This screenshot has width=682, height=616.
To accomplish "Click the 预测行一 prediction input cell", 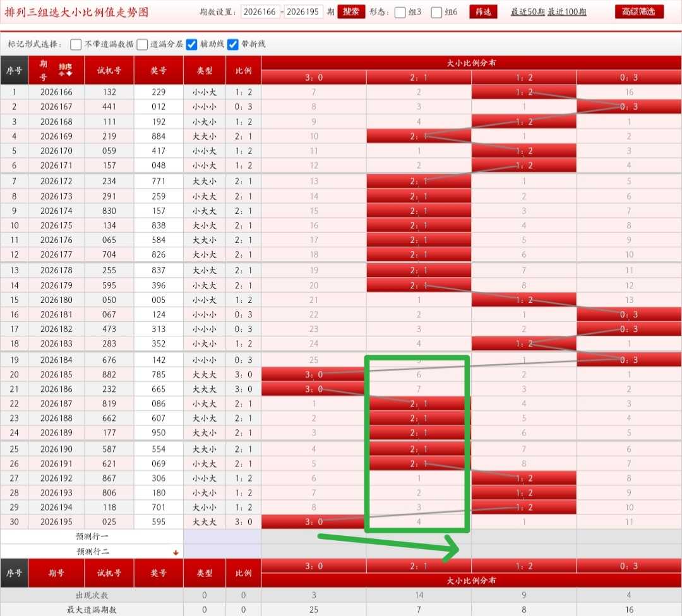I will click(x=222, y=536).
